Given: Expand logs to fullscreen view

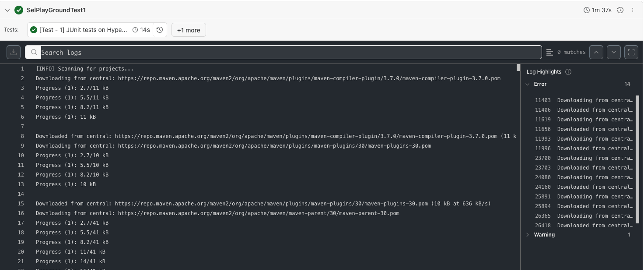Looking at the screenshot, I should pos(631,53).
